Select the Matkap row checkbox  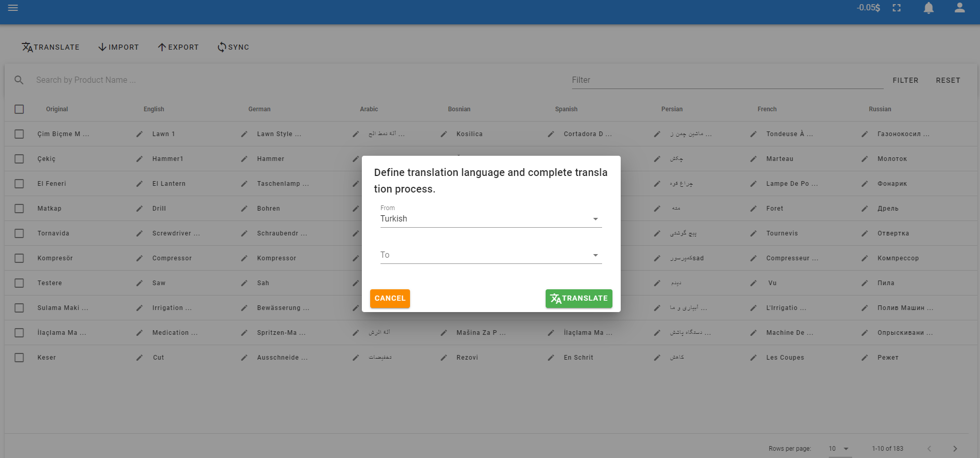point(19,209)
